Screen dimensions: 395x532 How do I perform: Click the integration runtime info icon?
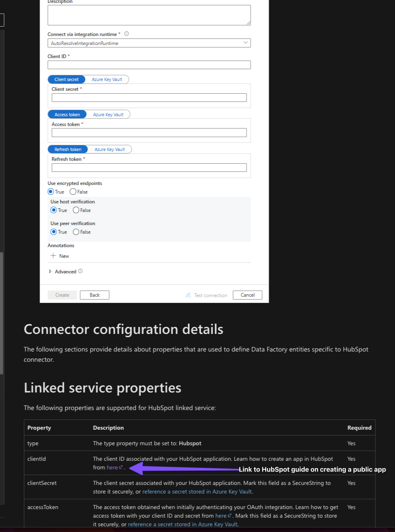point(127,34)
